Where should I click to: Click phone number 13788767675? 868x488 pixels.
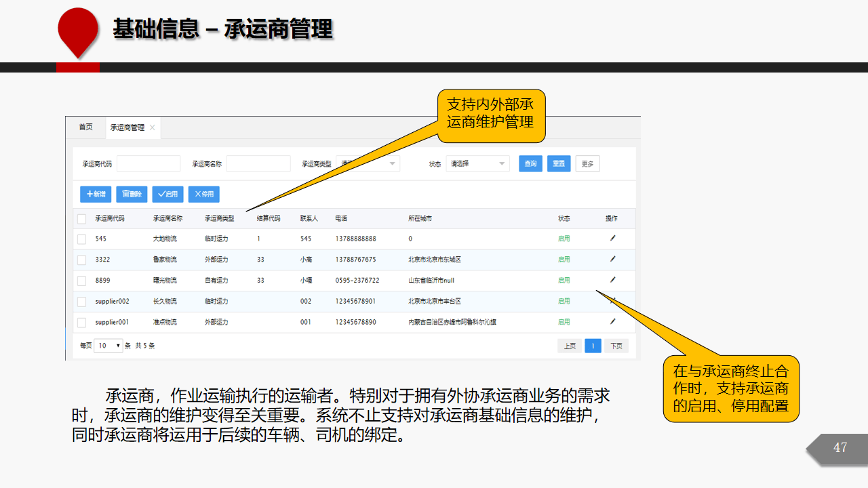pyautogui.click(x=355, y=260)
